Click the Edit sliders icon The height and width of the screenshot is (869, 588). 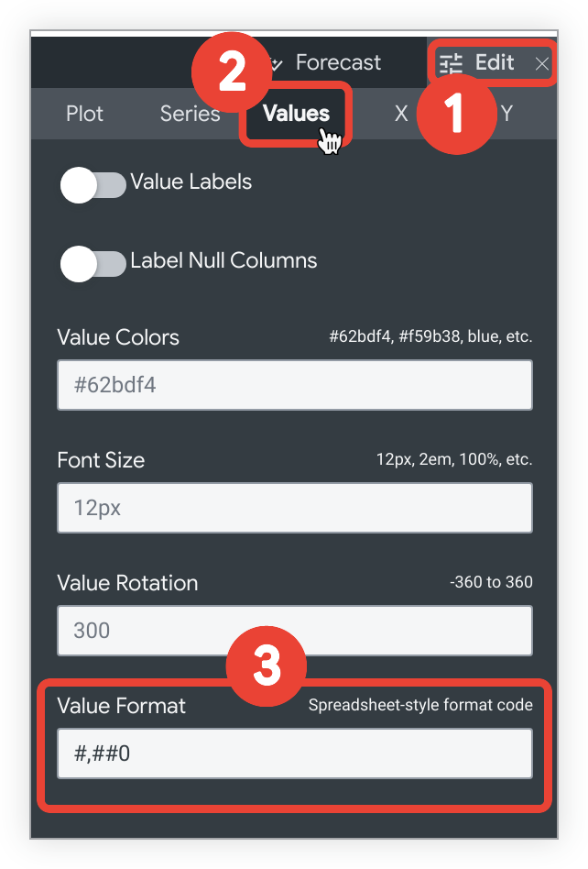pos(452,63)
